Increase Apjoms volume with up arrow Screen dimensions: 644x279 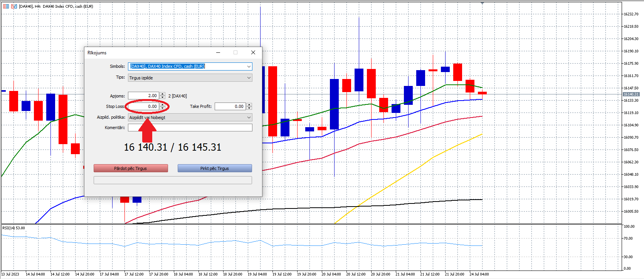[163, 94]
